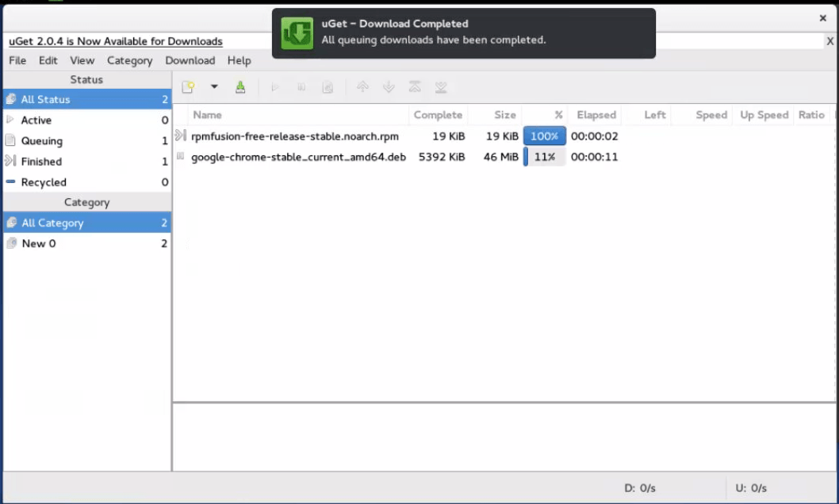Click the Status panel header
839x504 pixels.
point(87,79)
